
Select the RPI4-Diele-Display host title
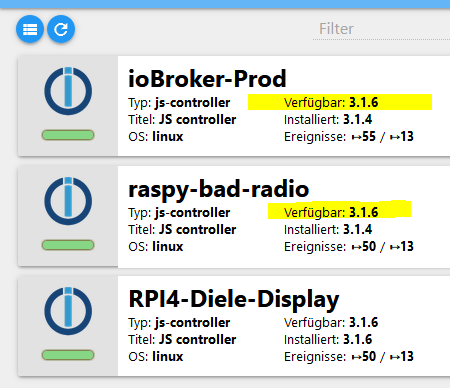click(234, 300)
